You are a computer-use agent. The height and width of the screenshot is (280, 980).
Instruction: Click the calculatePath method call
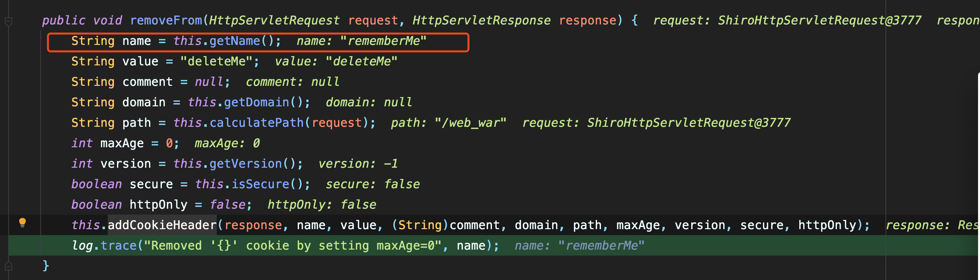pos(256,123)
